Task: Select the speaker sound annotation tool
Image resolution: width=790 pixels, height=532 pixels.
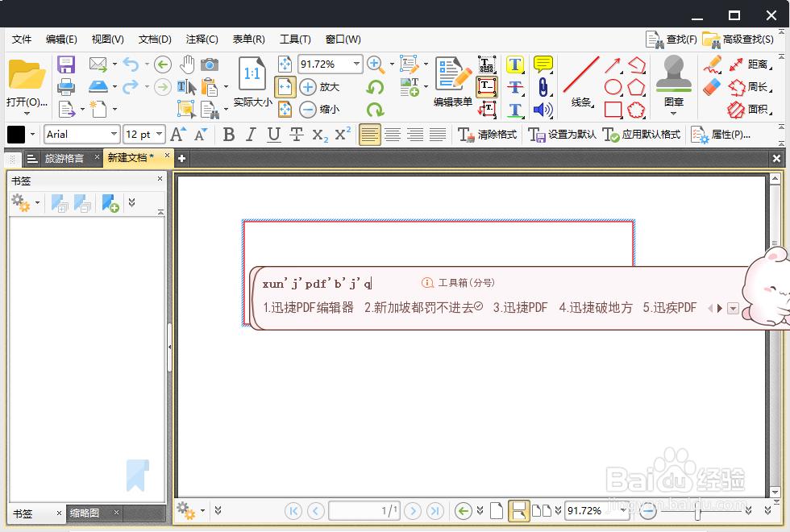Action: click(543, 110)
